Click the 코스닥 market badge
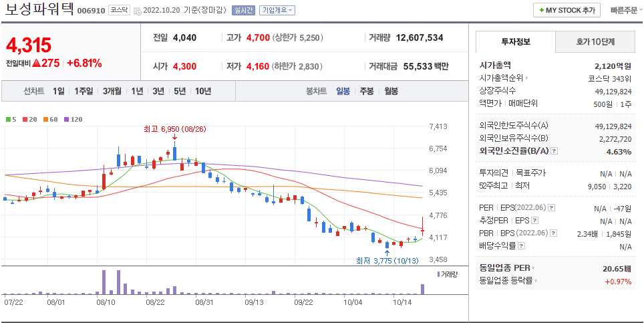644x323 pixels. coord(119,10)
